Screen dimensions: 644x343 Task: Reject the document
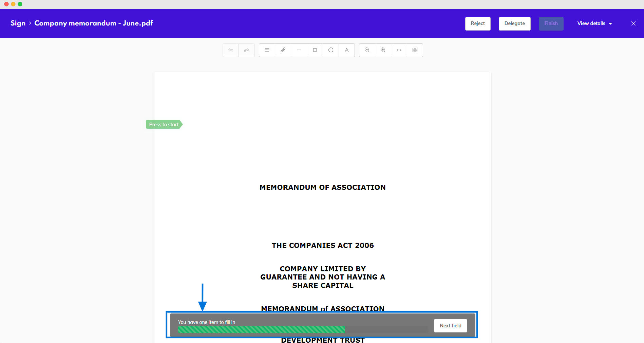(477, 23)
